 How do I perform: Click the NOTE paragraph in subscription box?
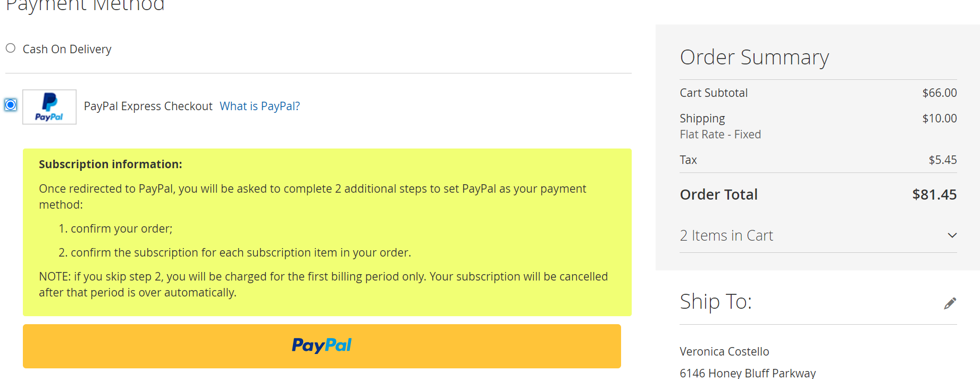pyautogui.click(x=323, y=284)
